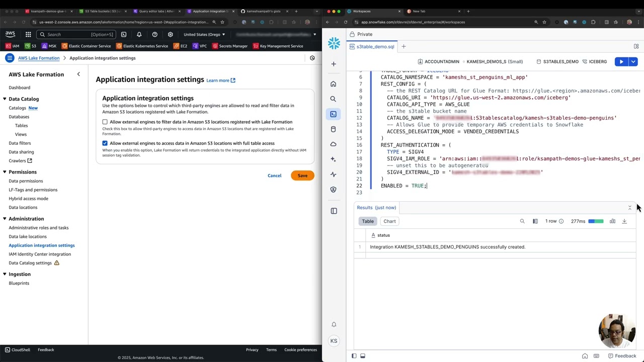Viewport: 644px width, 362px height.
Task: Switch results to Chart view
Action: click(389, 221)
